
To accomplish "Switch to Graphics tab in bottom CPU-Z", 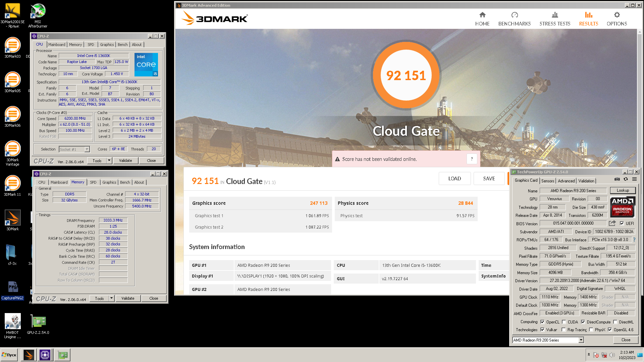I will click(109, 182).
